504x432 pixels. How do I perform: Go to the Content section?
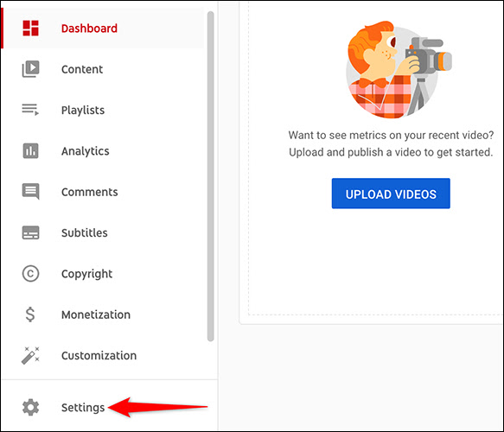82,69
